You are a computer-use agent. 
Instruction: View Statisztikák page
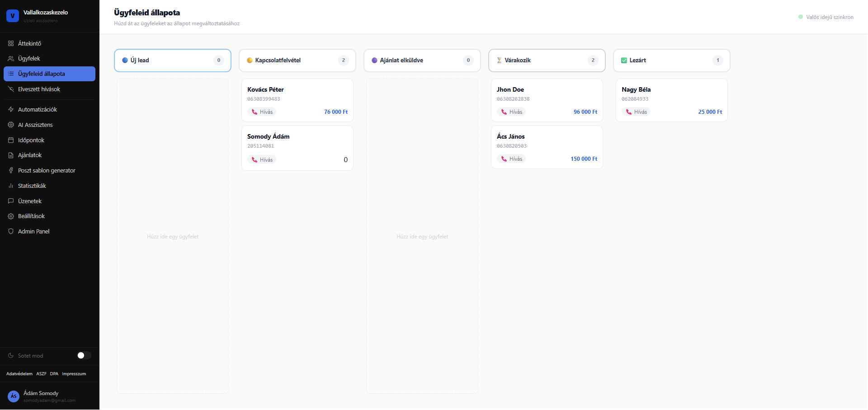click(x=49, y=186)
